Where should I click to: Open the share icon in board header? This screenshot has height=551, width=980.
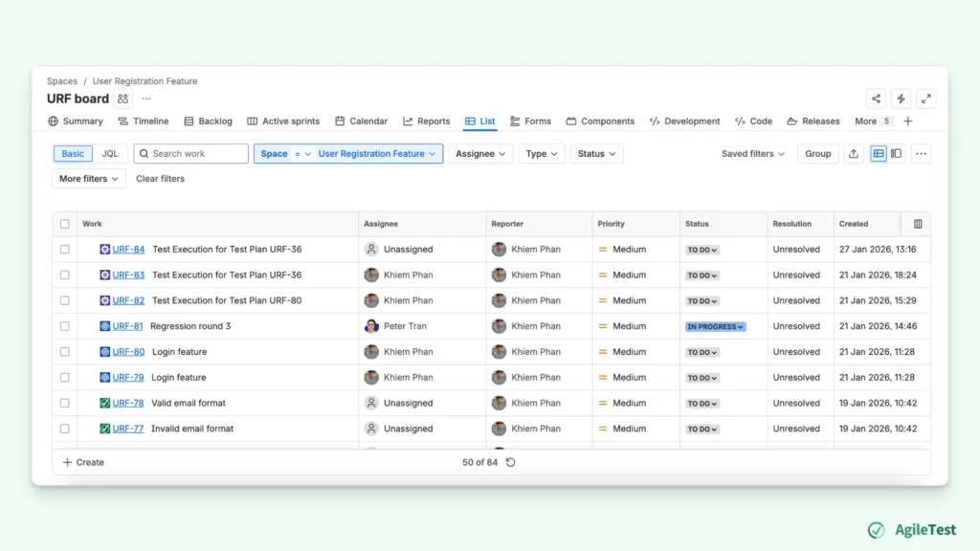point(876,99)
